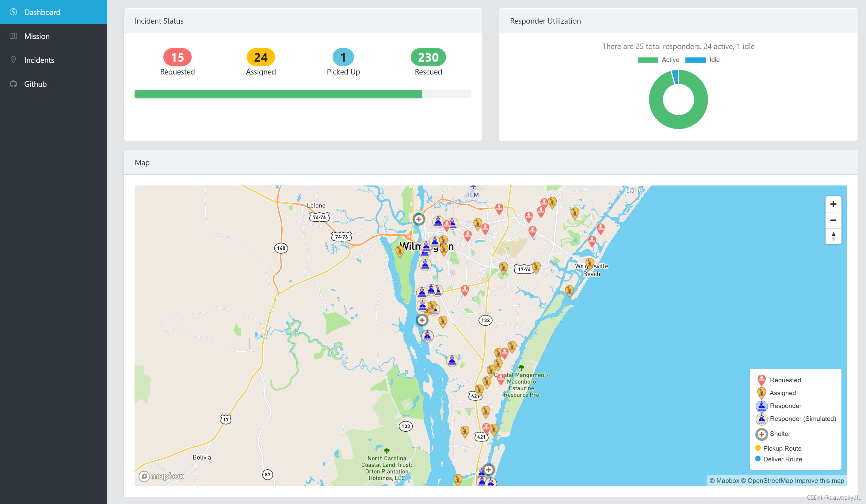This screenshot has height=504, width=866.
Task: Click the incident status green progress bar
Action: (x=278, y=94)
